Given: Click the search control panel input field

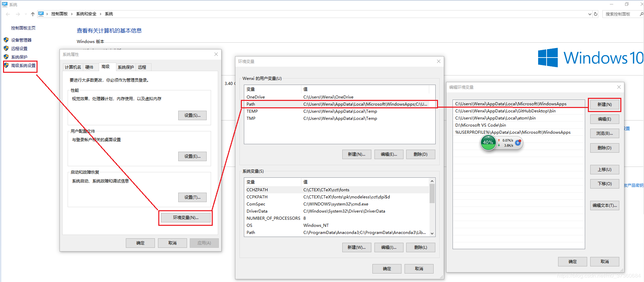Looking at the screenshot, I should point(620,14).
